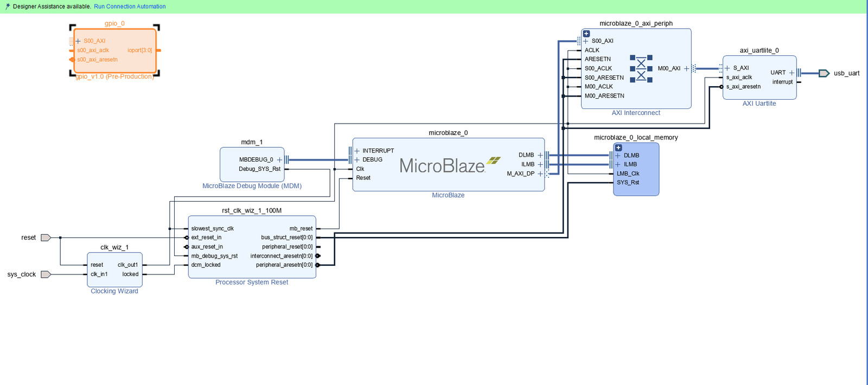The height and width of the screenshot is (385, 868).
Task: Expand the M00_AXI interface on AXI Interconnect
Action: pyautogui.click(x=686, y=68)
